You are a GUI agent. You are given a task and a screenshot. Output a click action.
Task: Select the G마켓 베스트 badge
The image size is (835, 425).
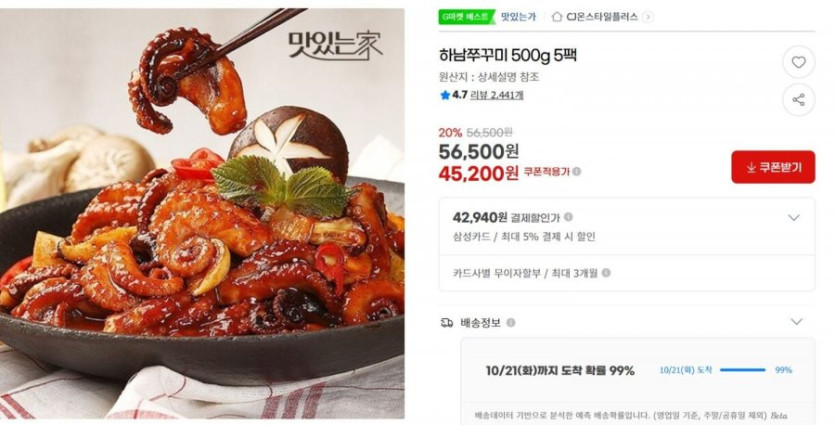466,17
